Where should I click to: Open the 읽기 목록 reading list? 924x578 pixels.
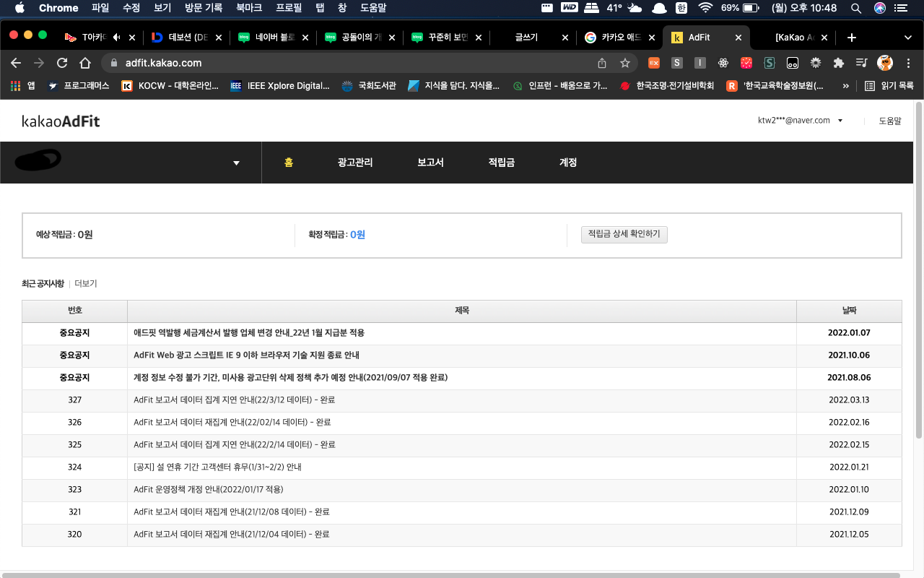point(889,85)
